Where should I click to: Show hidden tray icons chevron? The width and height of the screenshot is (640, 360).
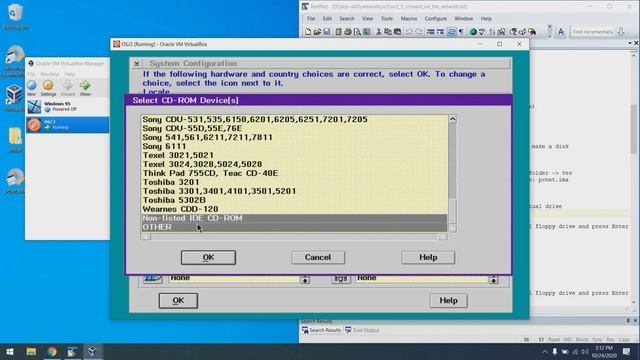545,351
